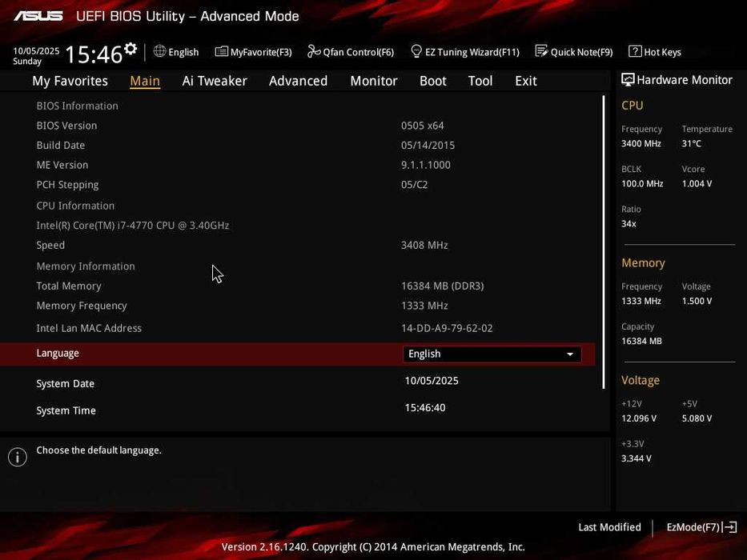Click the System Date value 10/05/2025

pos(432,381)
